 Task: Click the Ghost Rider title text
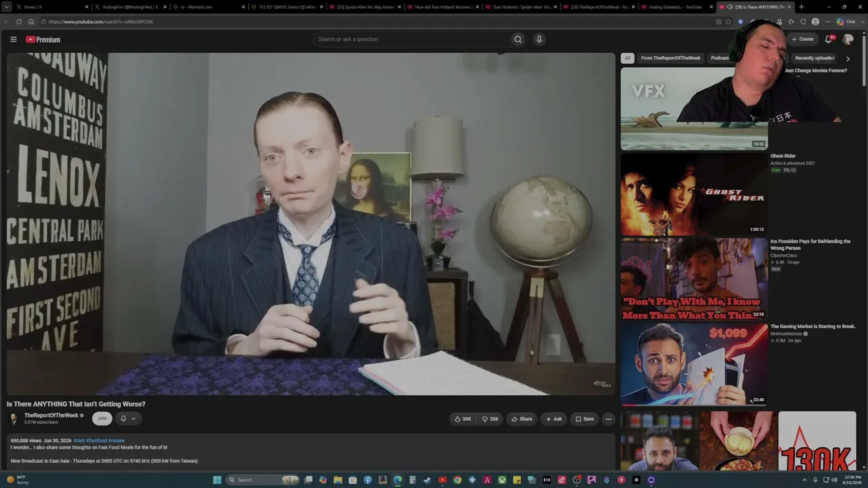(x=783, y=156)
